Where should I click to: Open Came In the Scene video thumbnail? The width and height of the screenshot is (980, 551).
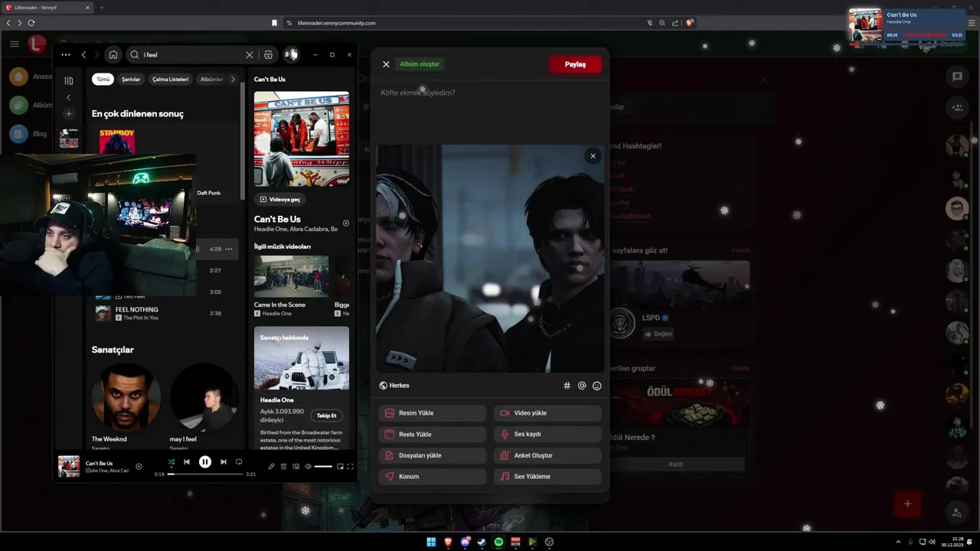click(291, 275)
